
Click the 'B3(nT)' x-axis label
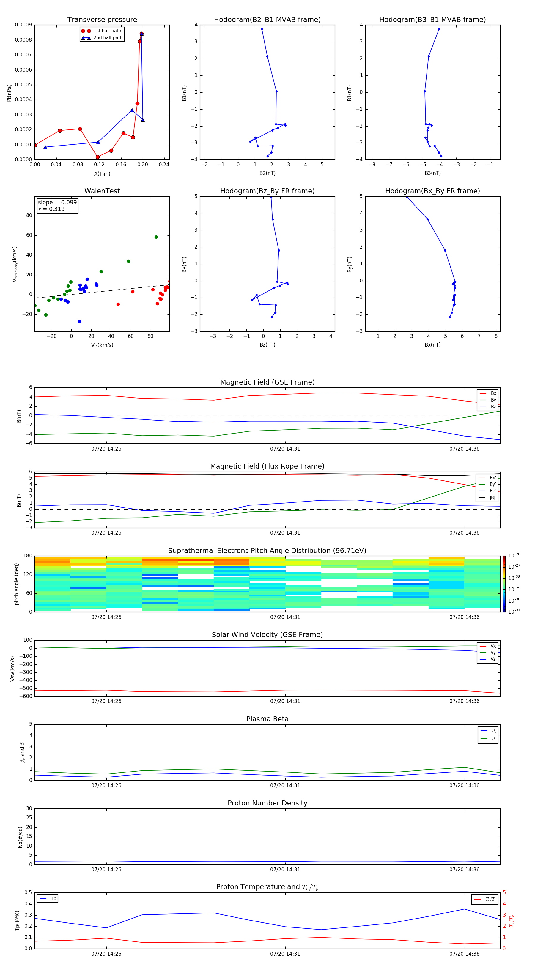click(432, 173)
